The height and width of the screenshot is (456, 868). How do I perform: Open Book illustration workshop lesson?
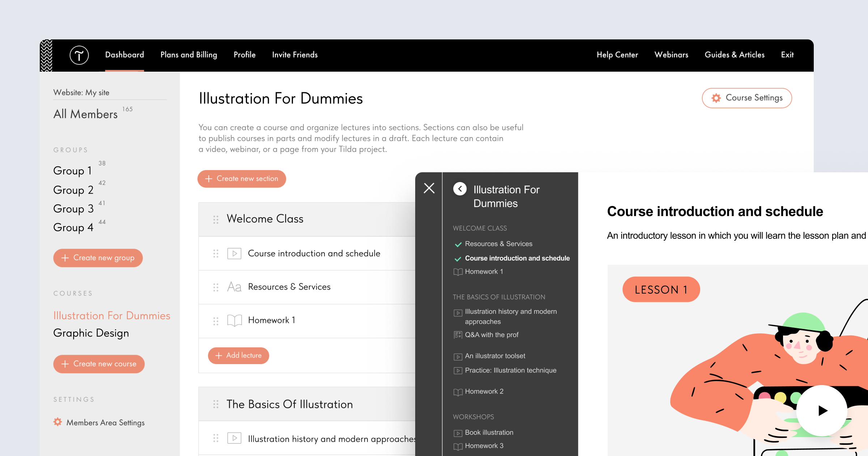[x=489, y=432]
